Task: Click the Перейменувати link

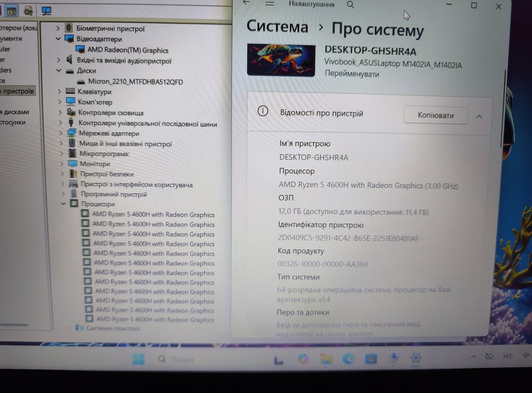Action: (352, 74)
